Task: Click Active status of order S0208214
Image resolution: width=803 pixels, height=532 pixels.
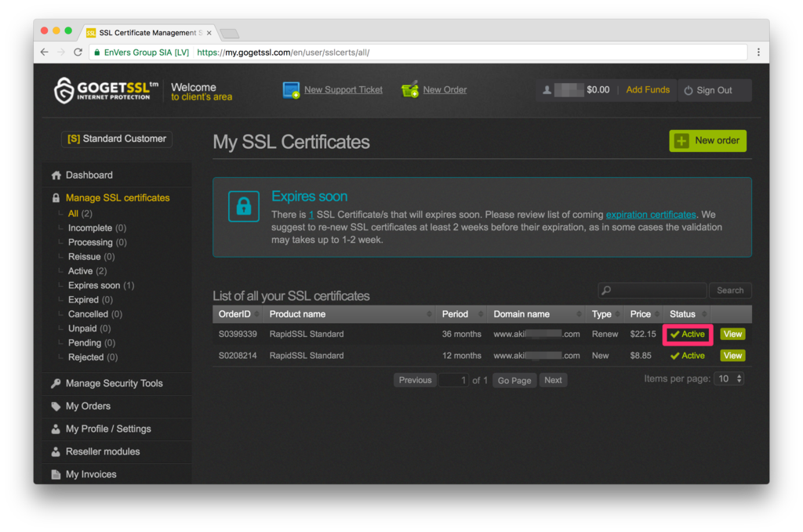Action: click(x=687, y=356)
